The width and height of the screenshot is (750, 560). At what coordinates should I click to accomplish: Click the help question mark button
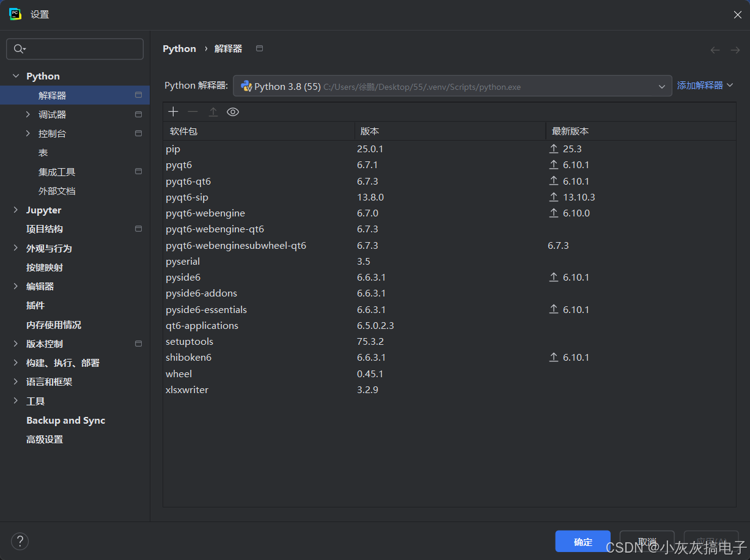click(x=20, y=541)
